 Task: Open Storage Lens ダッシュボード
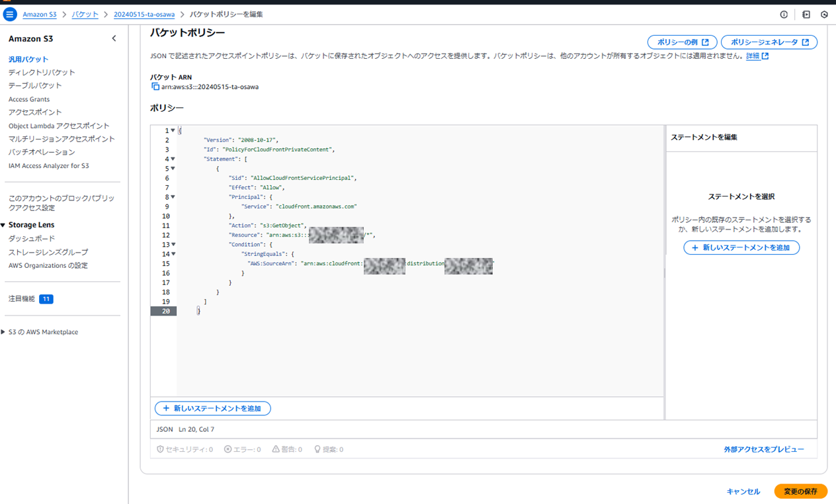click(x=32, y=239)
